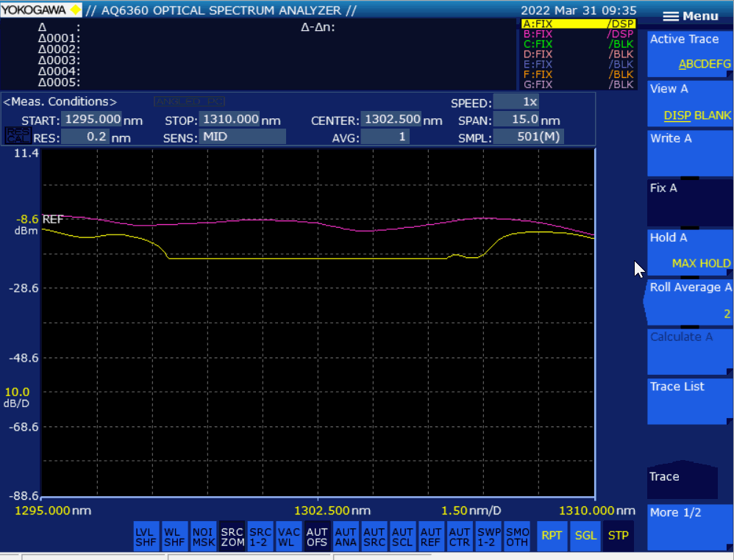Change the SPEED field showing 1x
The width and height of the screenshot is (734, 560).
coord(516,102)
